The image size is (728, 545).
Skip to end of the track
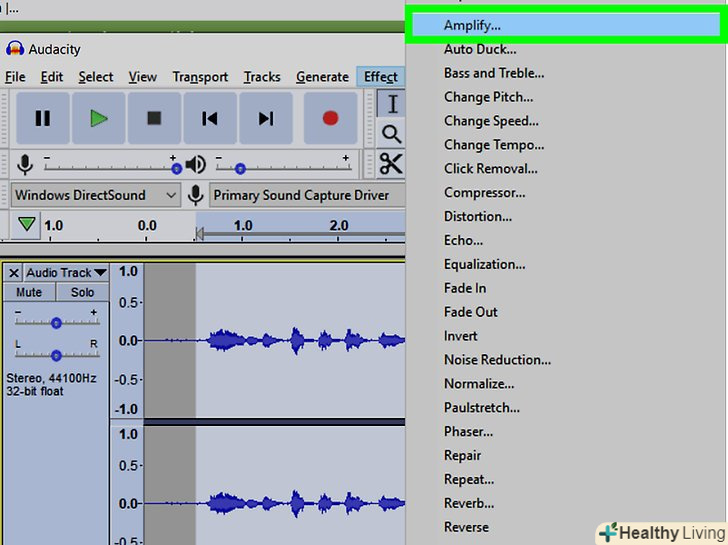266,118
